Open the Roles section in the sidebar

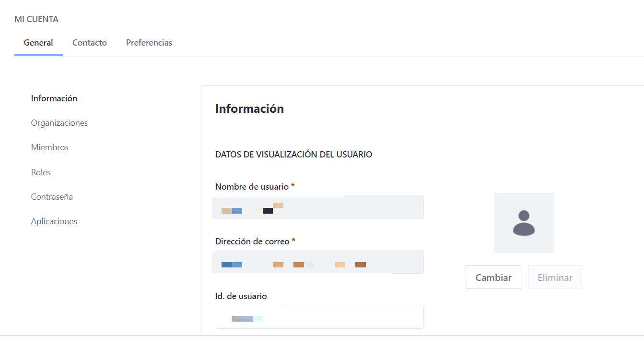click(41, 172)
